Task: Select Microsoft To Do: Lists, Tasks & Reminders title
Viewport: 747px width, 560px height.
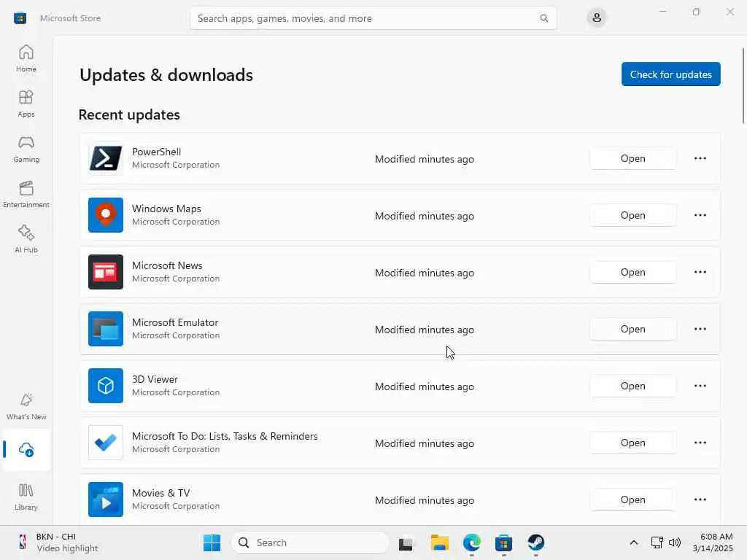Action: pyautogui.click(x=225, y=436)
